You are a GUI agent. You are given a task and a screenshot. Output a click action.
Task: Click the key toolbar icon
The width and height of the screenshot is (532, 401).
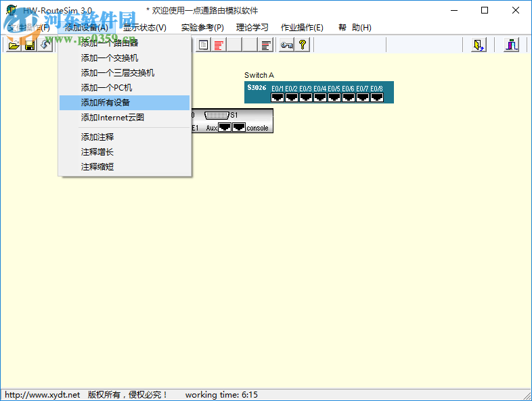tap(287, 45)
